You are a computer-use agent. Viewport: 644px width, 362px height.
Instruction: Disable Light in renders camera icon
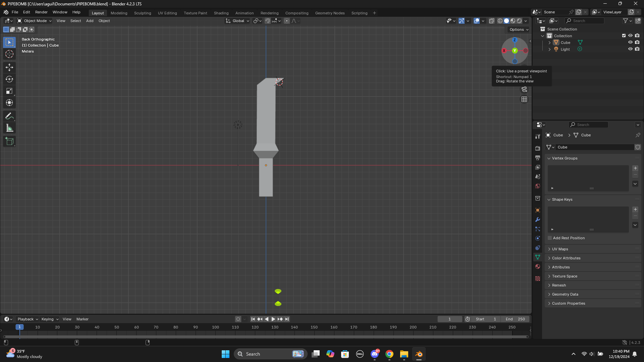637,49
